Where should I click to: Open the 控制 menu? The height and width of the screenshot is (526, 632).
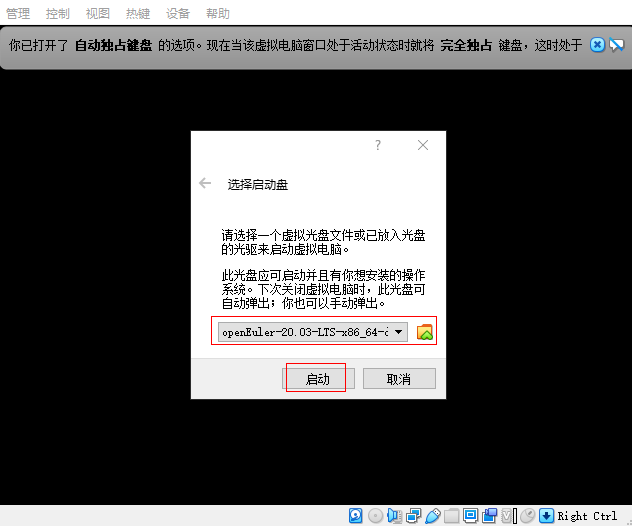pos(58,14)
